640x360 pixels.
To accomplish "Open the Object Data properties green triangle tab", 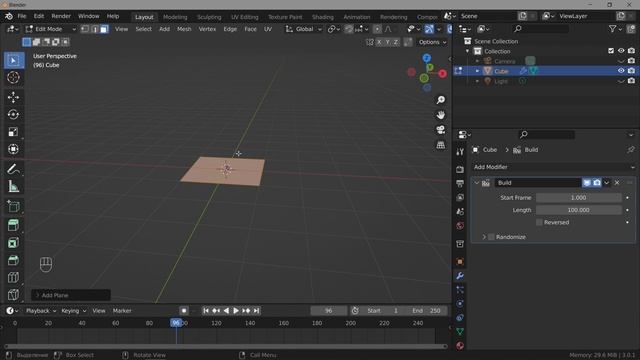I will coord(460,331).
